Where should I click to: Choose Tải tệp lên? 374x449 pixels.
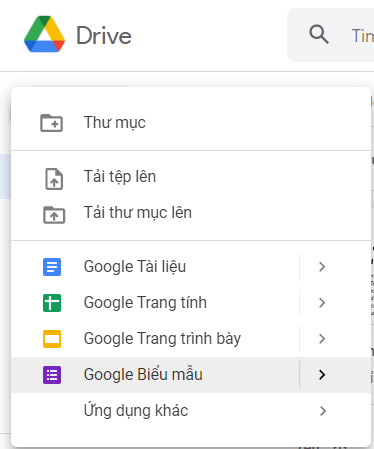(191, 177)
